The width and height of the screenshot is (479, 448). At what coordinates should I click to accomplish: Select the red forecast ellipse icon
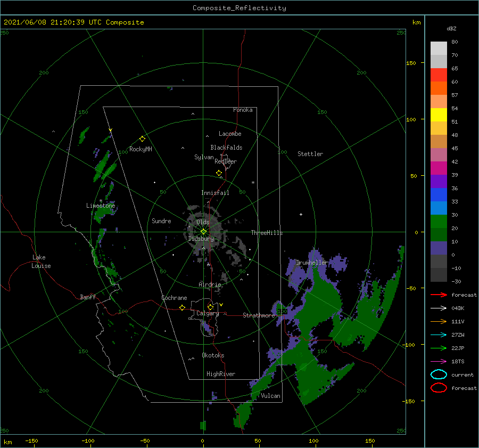tap(439, 388)
